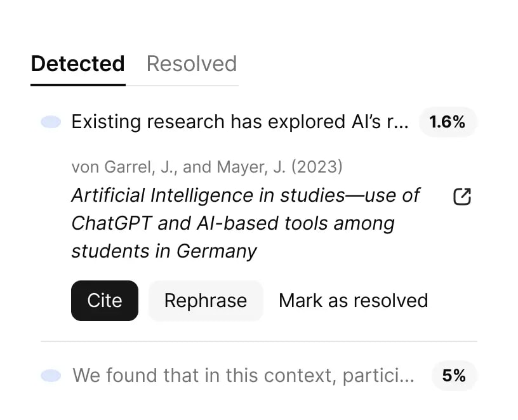Switch to the Resolved tab
The image size is (518, 420).
point(191,63)
